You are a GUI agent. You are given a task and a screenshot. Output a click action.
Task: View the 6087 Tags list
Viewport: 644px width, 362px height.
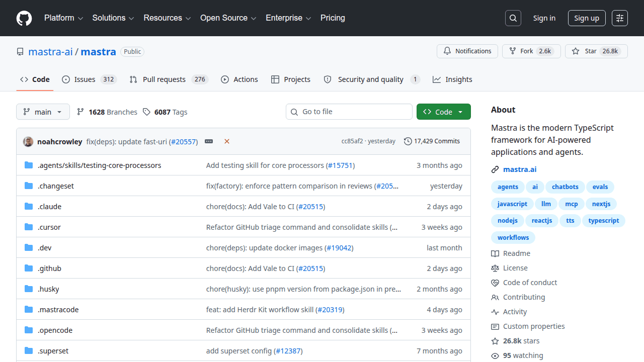click(165, 112)
